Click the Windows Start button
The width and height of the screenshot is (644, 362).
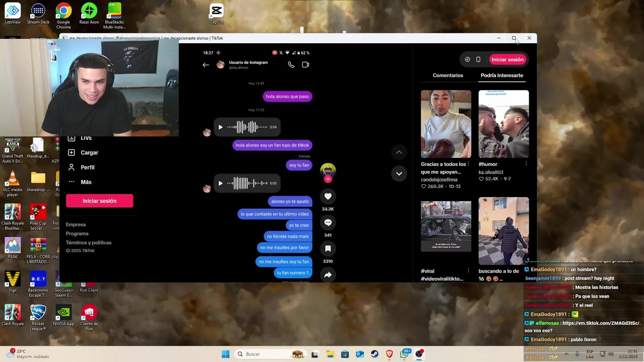click(225, 354)
